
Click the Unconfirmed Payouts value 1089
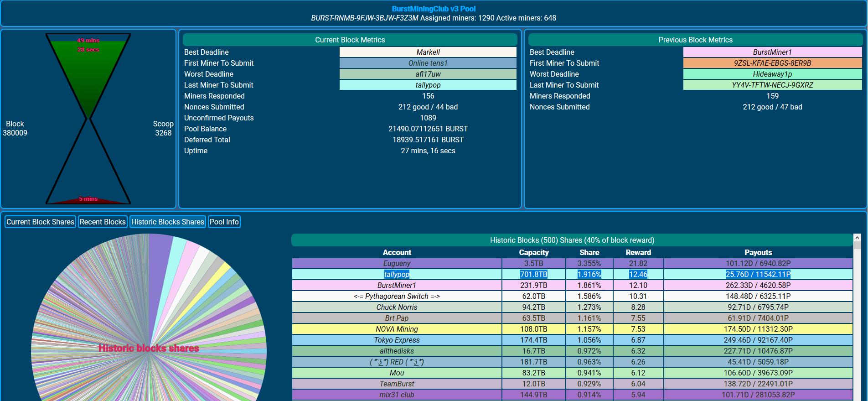[x=428, y=118]
